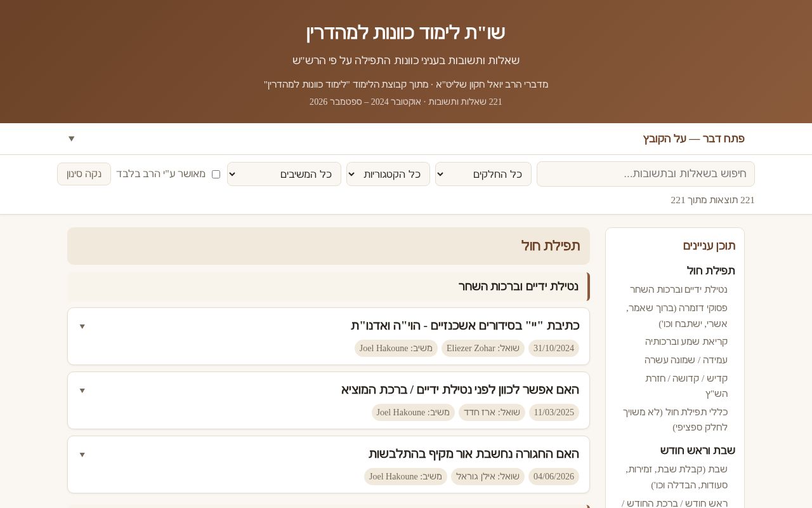Go to כללי תפילת חול in the contents
Screen dimensions: 812x508
(x=675, y=419)
